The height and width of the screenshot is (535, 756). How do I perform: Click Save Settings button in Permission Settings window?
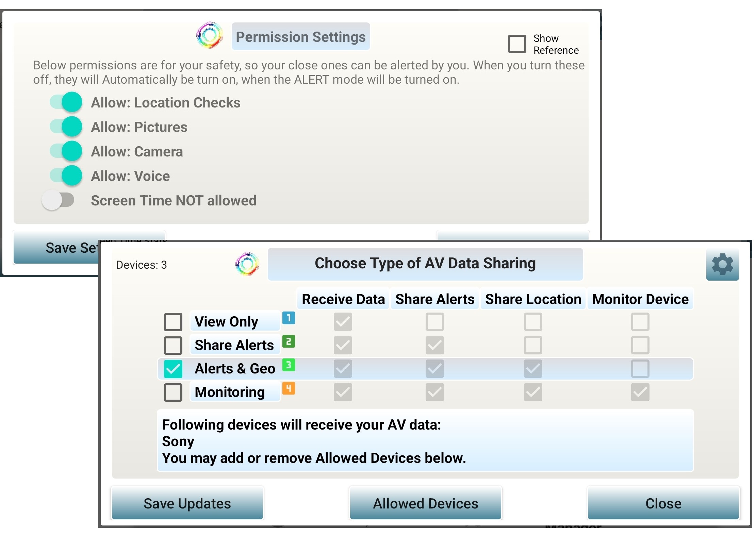point(56,248)
